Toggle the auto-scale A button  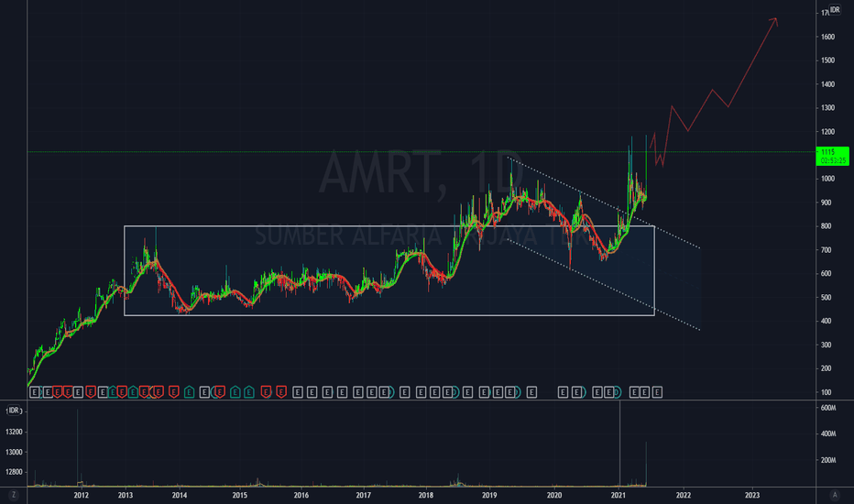coord(835,495)
